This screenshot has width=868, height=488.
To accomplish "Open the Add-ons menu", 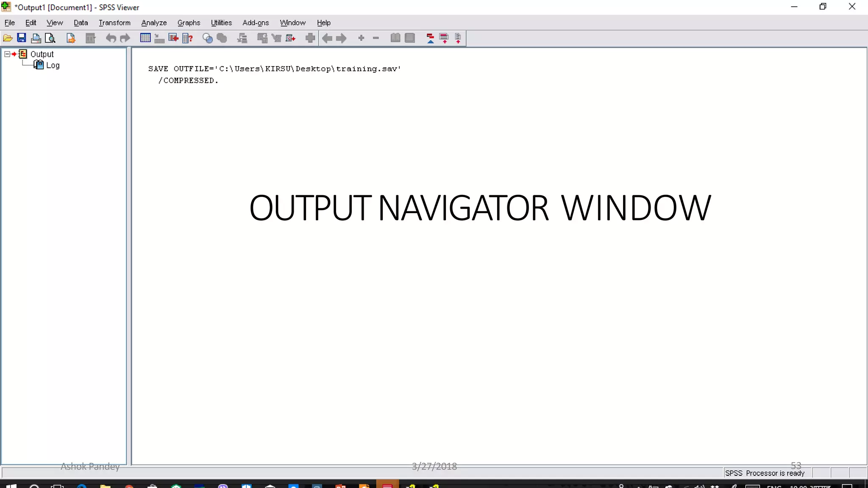I will point(256,23).
